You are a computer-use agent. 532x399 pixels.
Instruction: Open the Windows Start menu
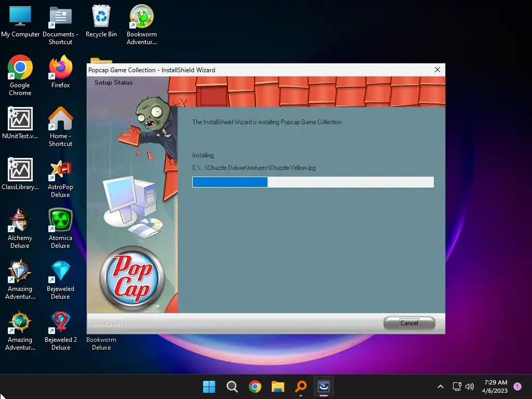point(209,387)
